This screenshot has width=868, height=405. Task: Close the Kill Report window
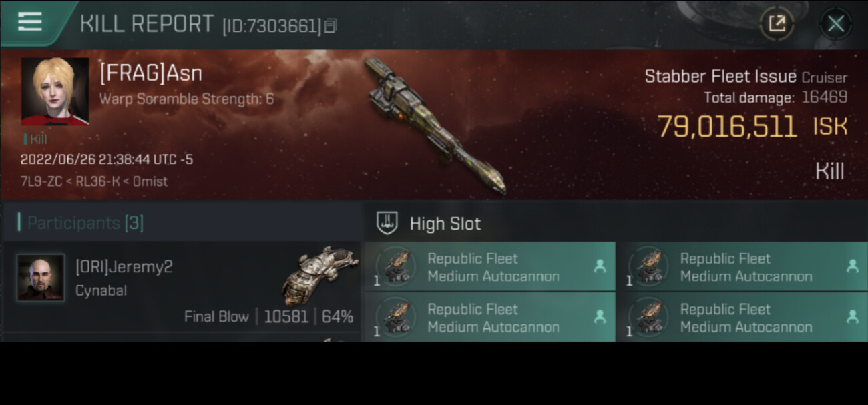tap(835, 25)
